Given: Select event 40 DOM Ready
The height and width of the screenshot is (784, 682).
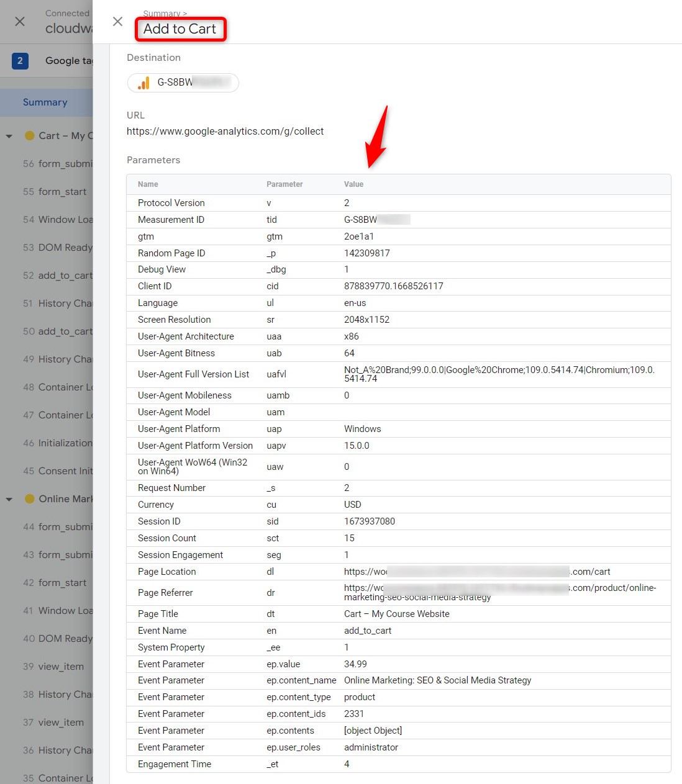Looking at the screenshot, I should point(57,639).
